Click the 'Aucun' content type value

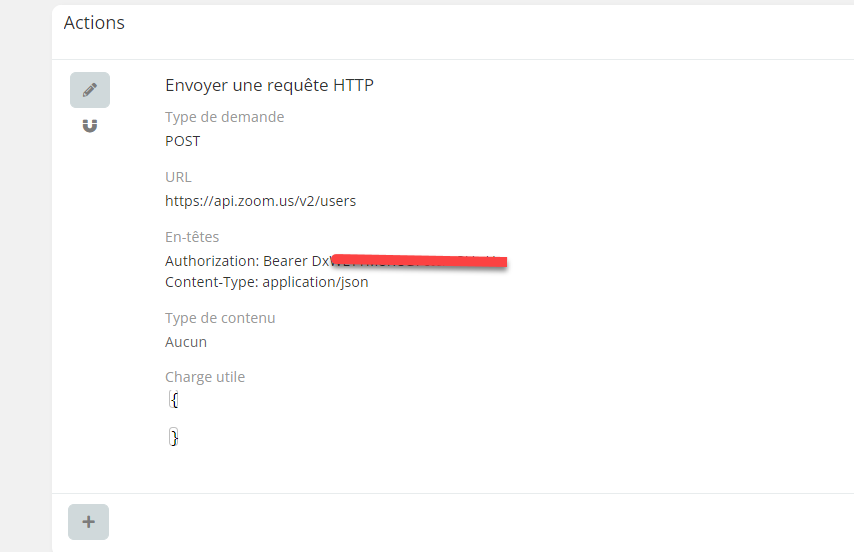[x=186, y=342]
